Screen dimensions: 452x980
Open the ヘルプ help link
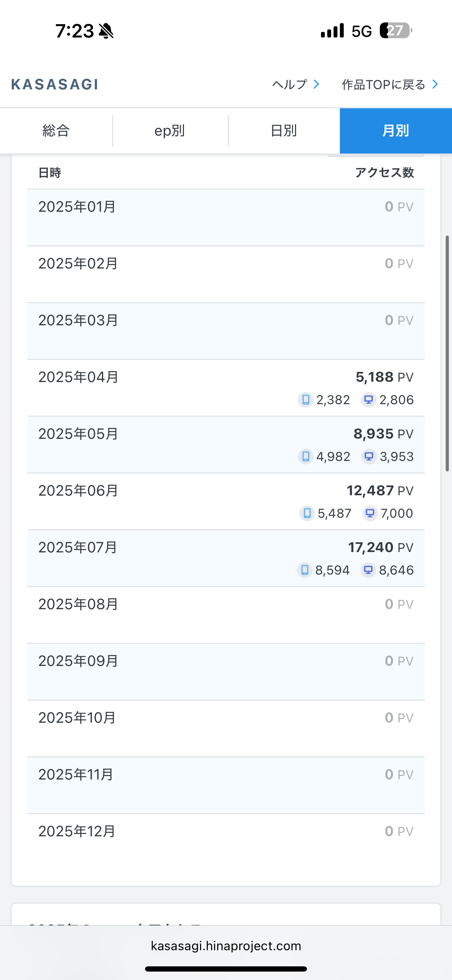click(295, 84)
